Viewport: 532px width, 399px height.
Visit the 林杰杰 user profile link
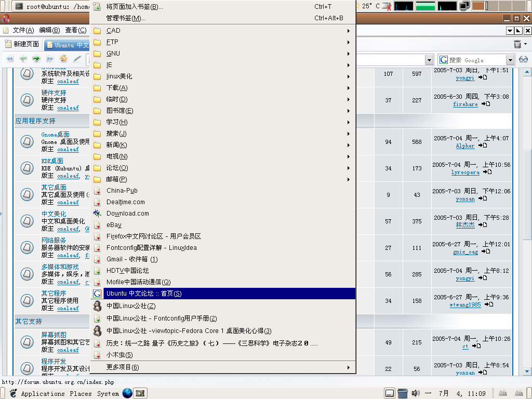tap(465, 225)
